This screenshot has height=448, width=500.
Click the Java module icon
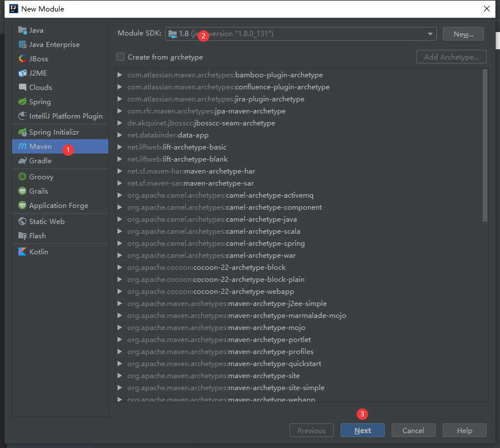pyautogui.click(x=22, y=30)
